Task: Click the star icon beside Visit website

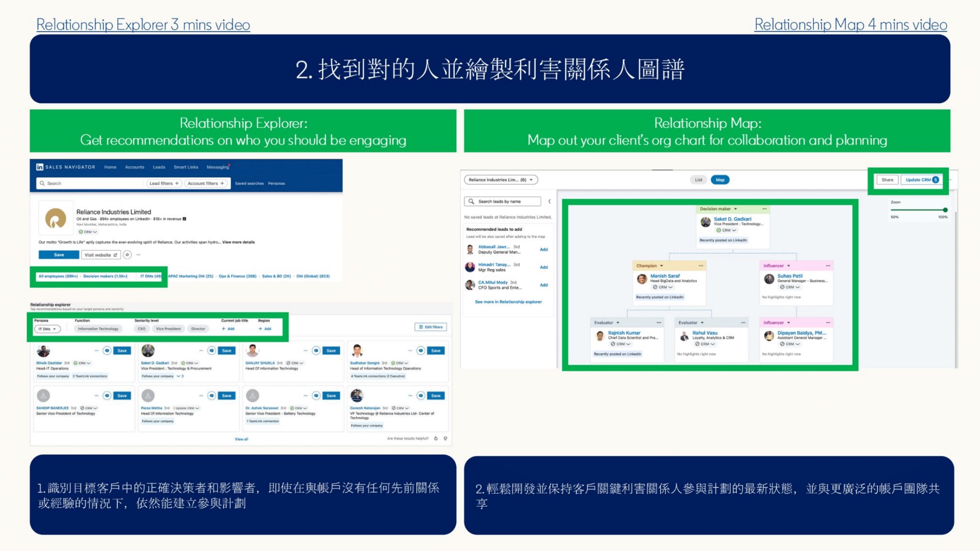Action: (x=127, y=255)
